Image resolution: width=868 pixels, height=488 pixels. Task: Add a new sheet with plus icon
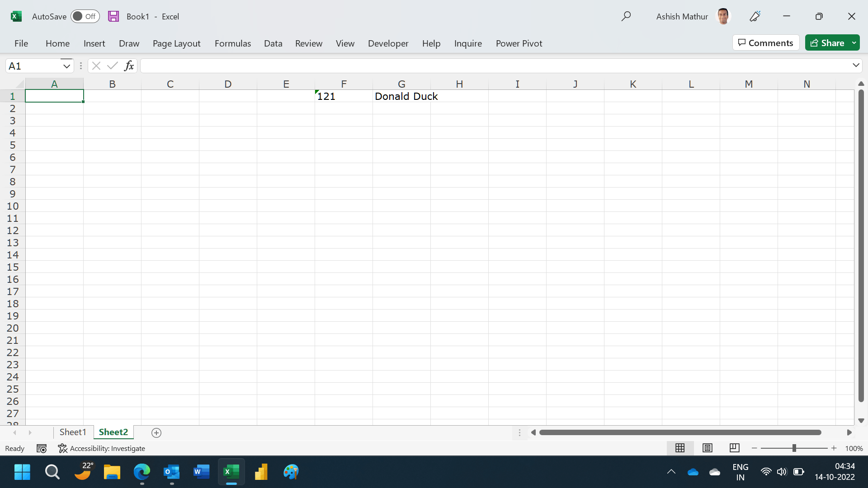pyautogui.click(x=156, y=432)
